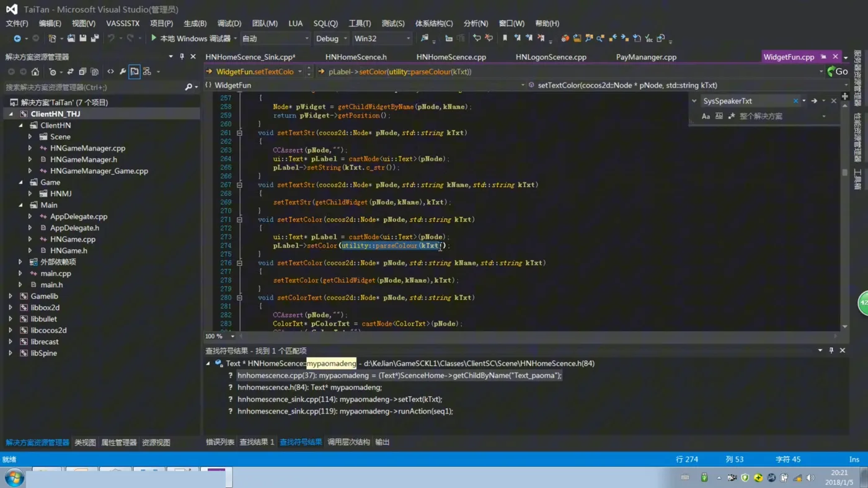The width and height of the screenshot is (868, 488).
Task: Click Solution Explorer search input field
Action: coord(93,87)
